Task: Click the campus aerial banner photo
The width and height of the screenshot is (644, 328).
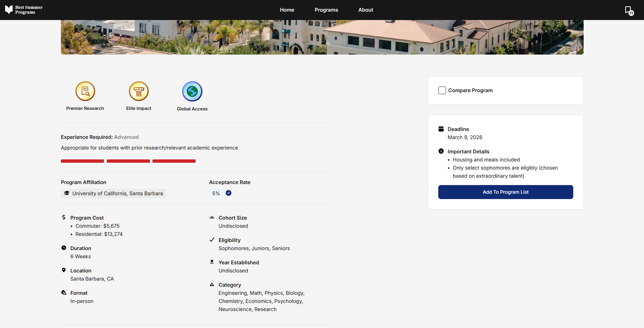Action: (x=322, y=37)
